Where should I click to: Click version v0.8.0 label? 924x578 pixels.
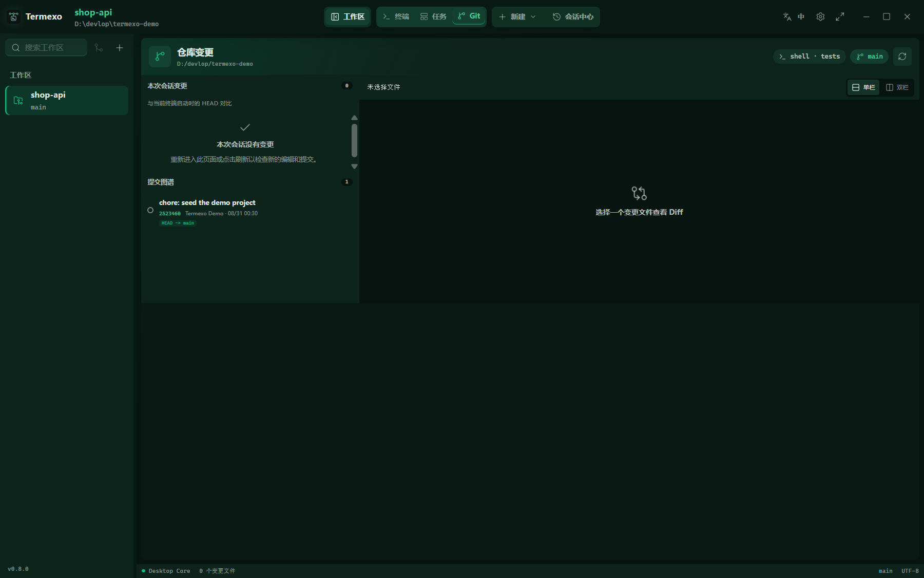(x=18, y=569)
